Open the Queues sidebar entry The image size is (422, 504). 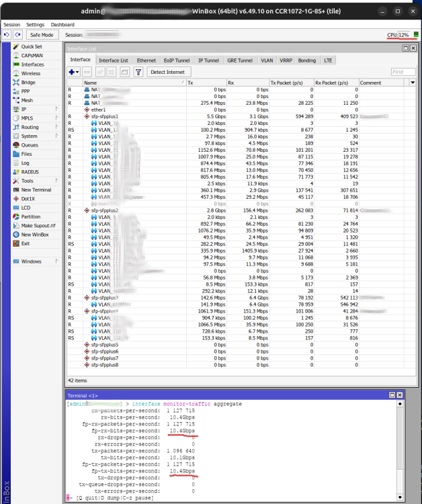click(x=30, y=145)
